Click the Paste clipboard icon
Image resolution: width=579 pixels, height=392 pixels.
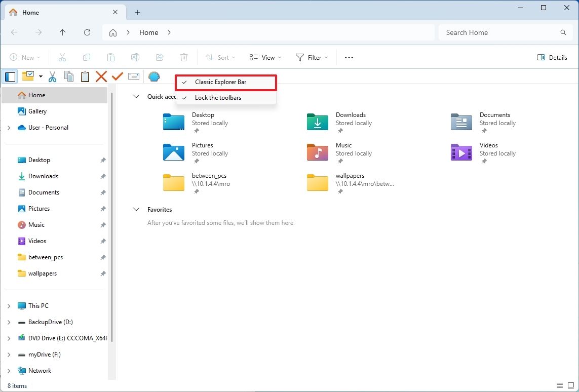click(x=85, y=76)
